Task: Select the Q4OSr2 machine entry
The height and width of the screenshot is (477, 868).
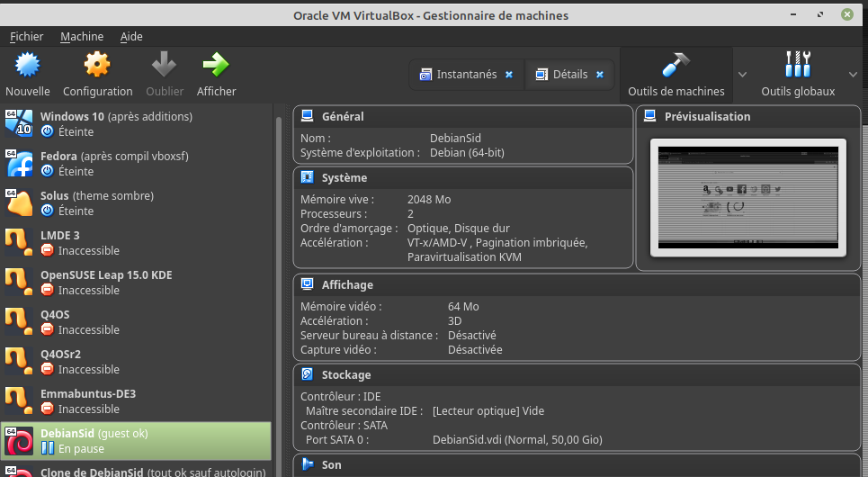Action: click(136, 361)
